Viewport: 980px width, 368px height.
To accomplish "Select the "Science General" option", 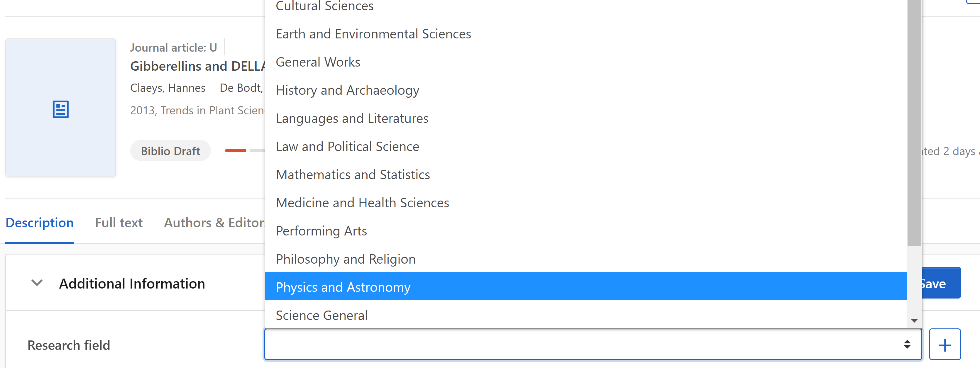I will pyautogui.click(x=321, y=315).
